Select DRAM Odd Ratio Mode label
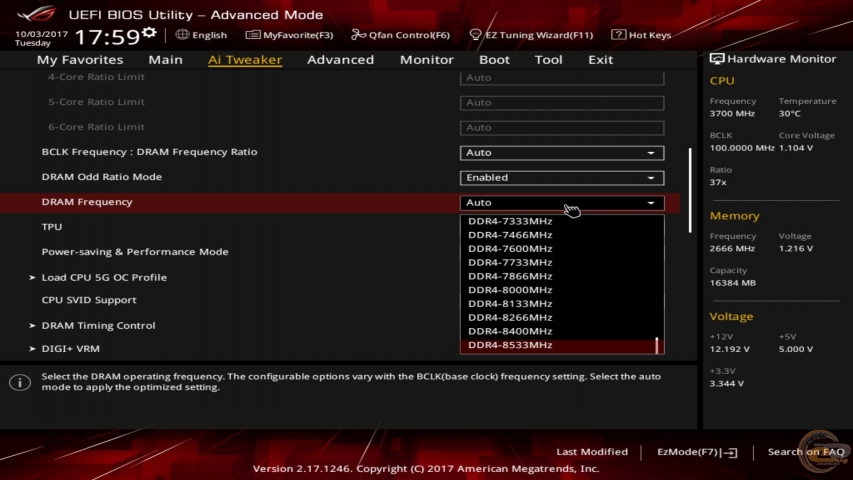 pyautogui.click(x=102, y=177)
